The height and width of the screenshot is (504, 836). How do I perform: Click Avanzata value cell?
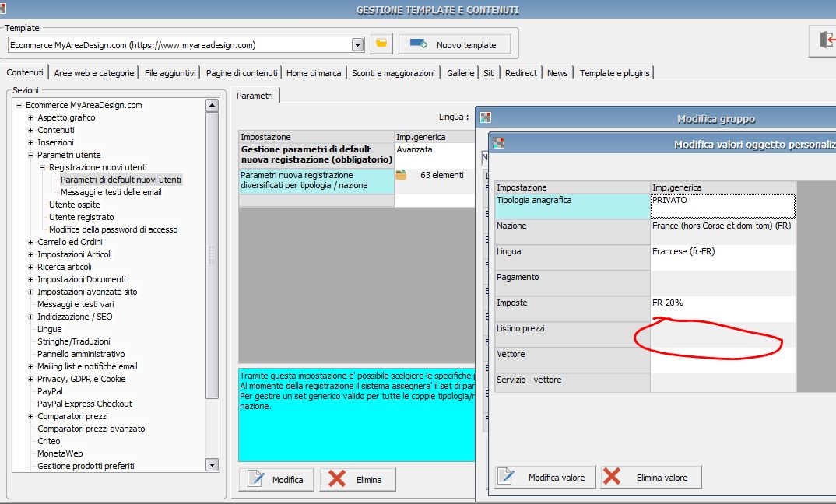[434, 155]
